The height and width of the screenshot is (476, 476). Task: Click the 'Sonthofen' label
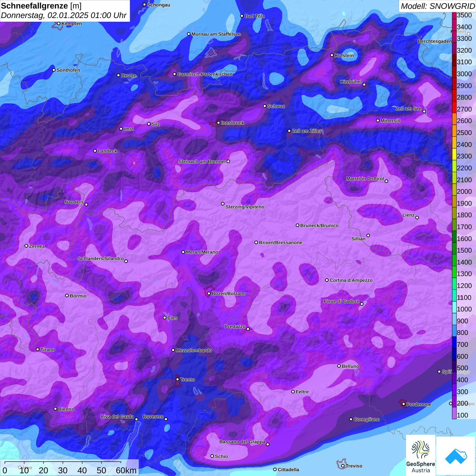[x=68, y=70]
